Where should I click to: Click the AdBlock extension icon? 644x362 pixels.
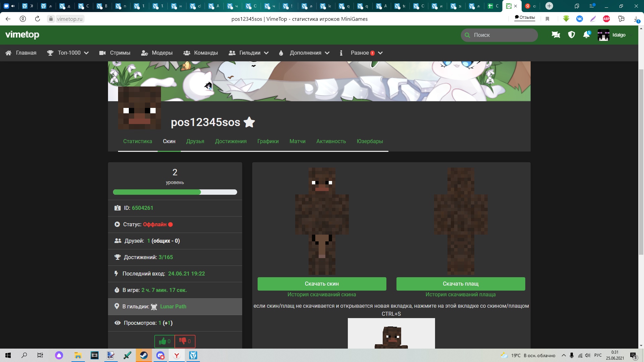point(606,19)
